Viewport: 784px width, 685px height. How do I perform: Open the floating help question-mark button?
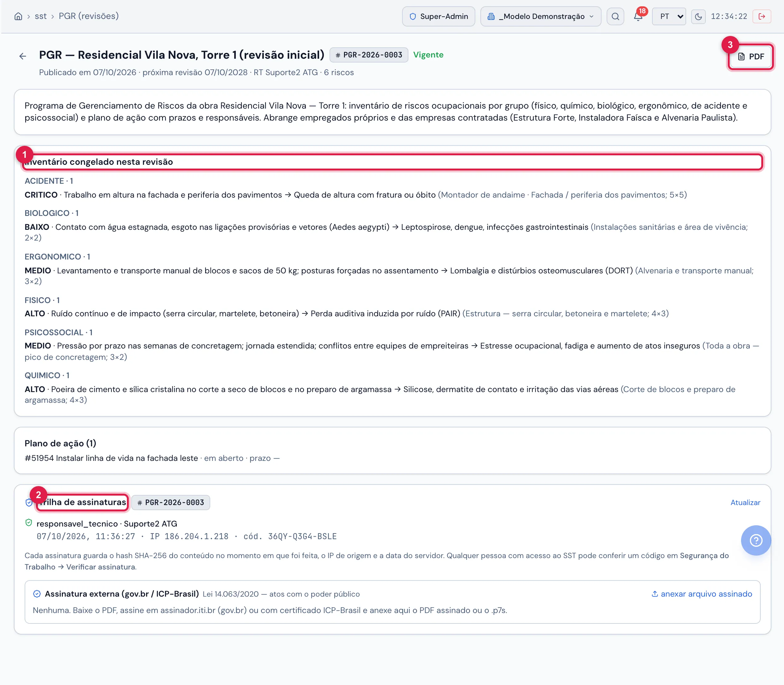coord(756,540)
